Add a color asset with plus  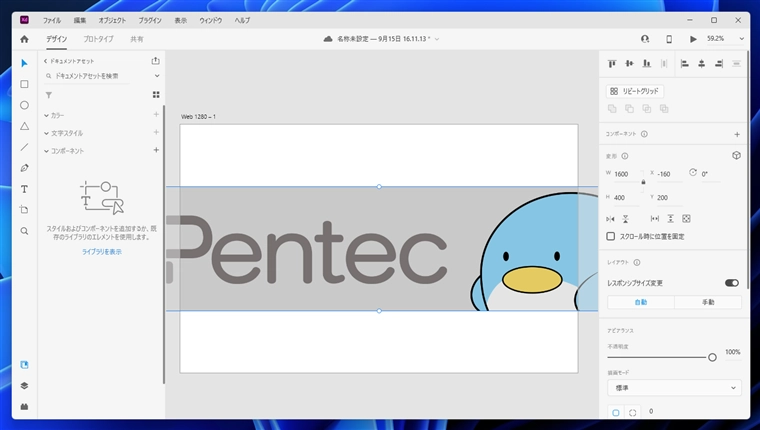(x=156, y=114)
